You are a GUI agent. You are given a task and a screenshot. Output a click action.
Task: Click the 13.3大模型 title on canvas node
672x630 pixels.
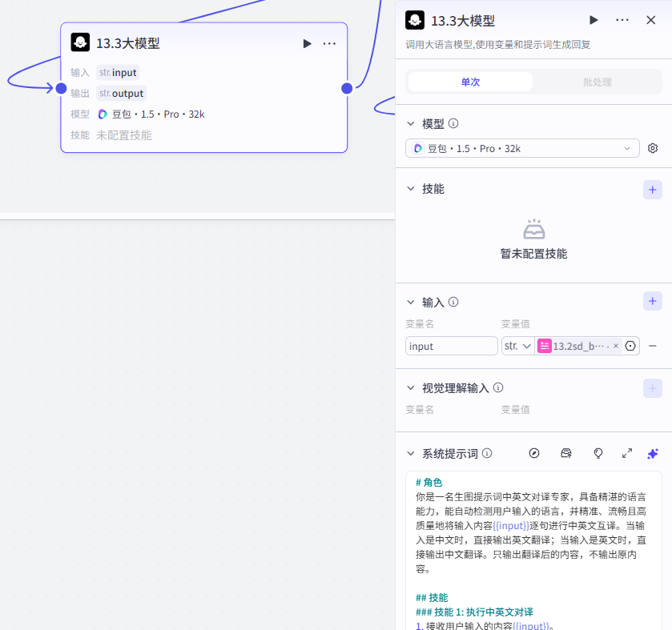(127, 43)
